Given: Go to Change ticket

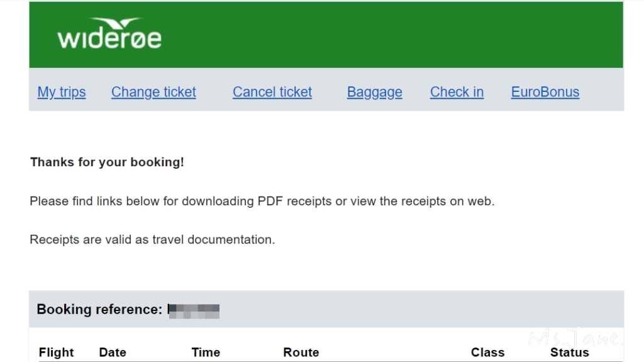Looking at the screenshot, I should [x=153, y=93].
